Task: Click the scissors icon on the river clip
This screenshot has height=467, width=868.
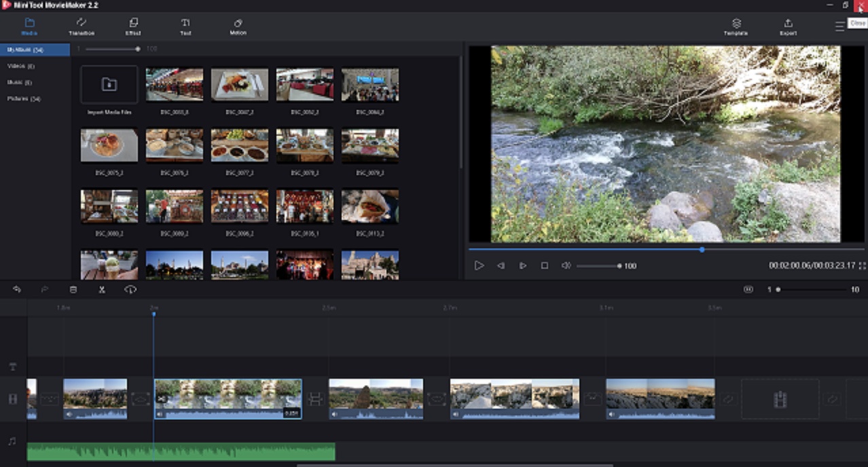Action: pyautogui.click(x=162, y=400)
